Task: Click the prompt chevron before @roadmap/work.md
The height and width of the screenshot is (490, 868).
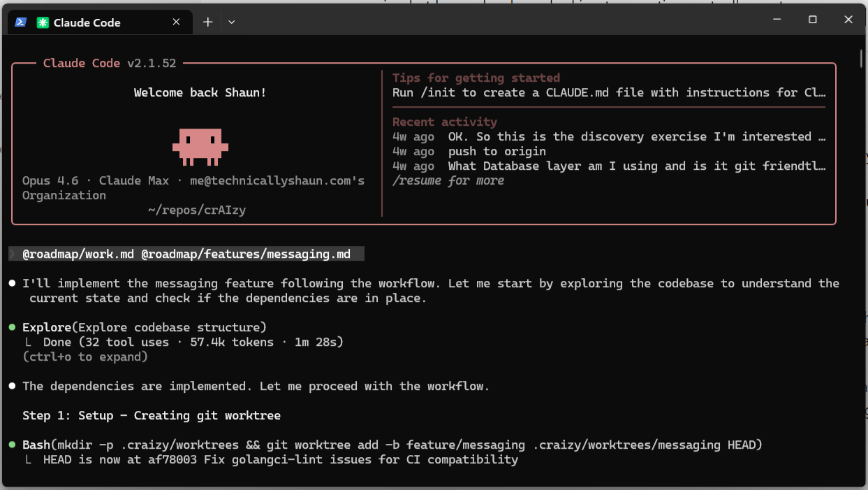Action: pos(13,254)
